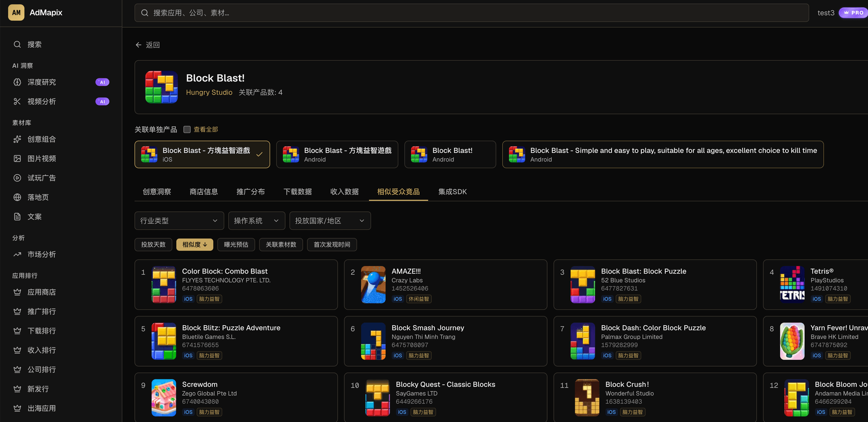
Task: Click the back arrow next to 返回
Action: (139, 45)
